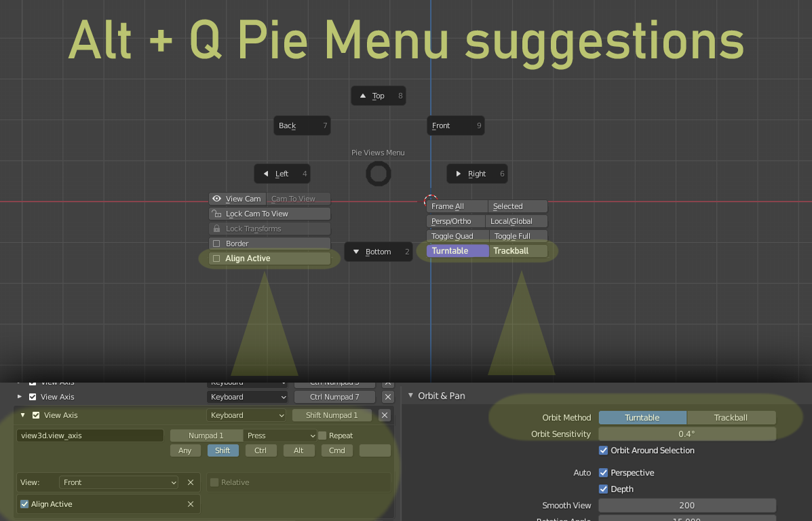
Task: Uncheck View Axis Shift Numpad 1 checkbox
Action: (36, 414)
